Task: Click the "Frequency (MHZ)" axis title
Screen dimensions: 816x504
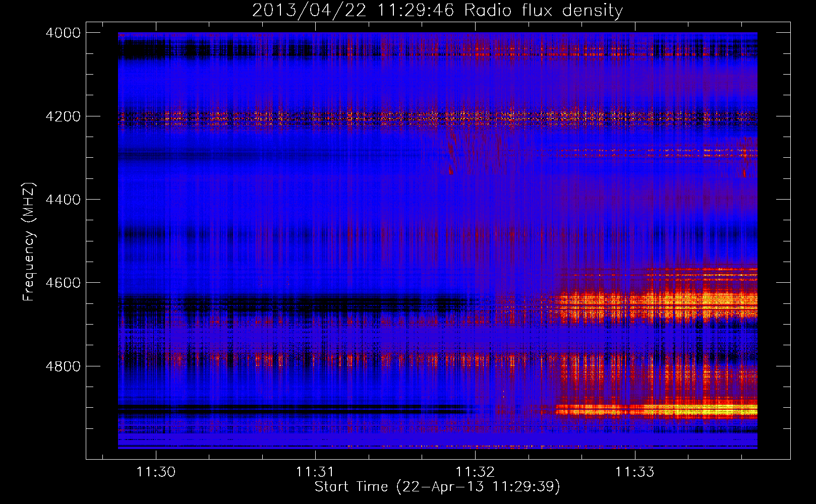Action: click(x=29, y=242)
